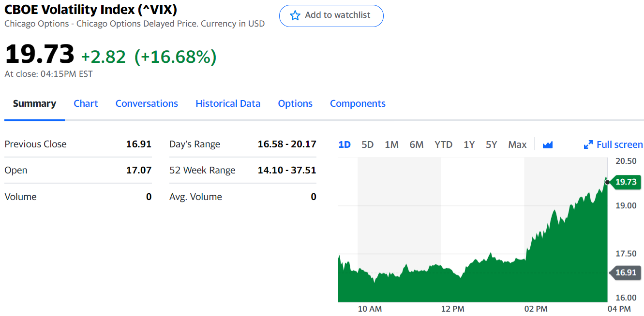This screenshot has height=316, width=644.
Task: Select the 1Y chart range
Action: (x=469, y=144)
